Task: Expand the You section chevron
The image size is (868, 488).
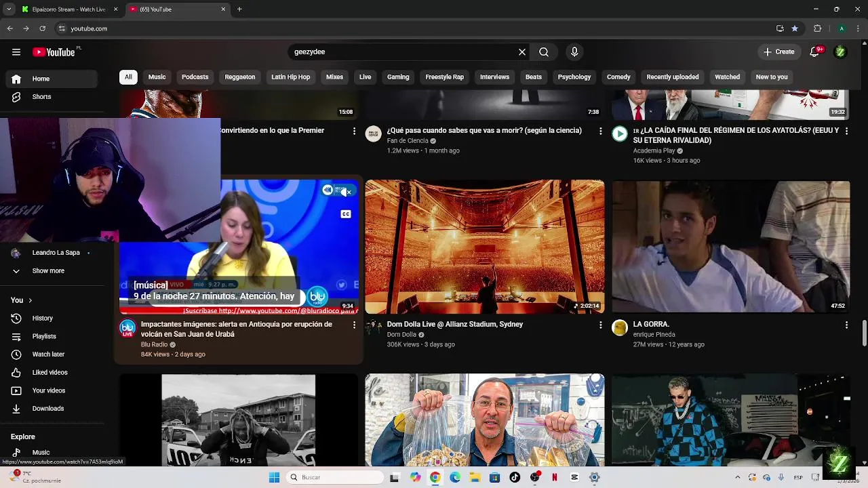Action: point(30,300)
